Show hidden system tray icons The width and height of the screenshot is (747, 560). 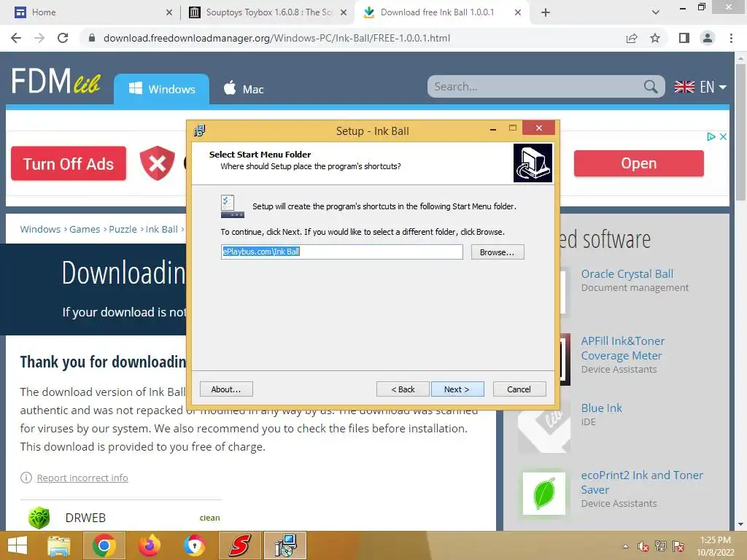625,546
